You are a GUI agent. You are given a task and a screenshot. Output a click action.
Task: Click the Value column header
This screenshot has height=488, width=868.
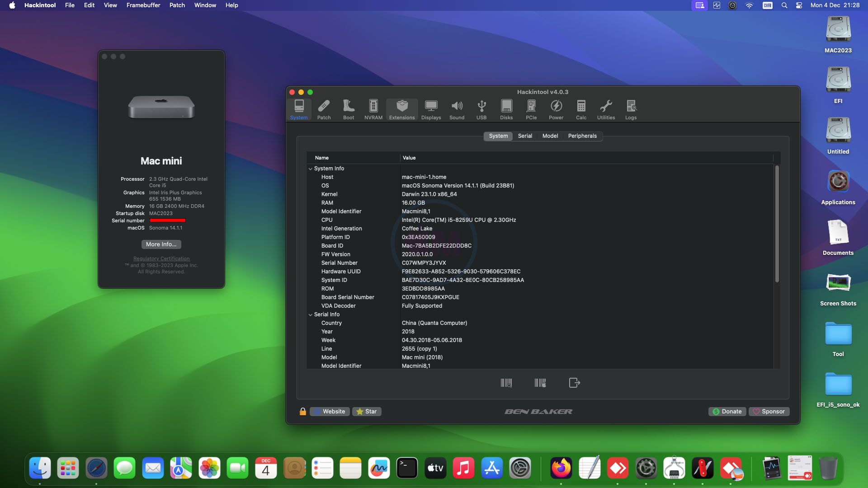587,158
